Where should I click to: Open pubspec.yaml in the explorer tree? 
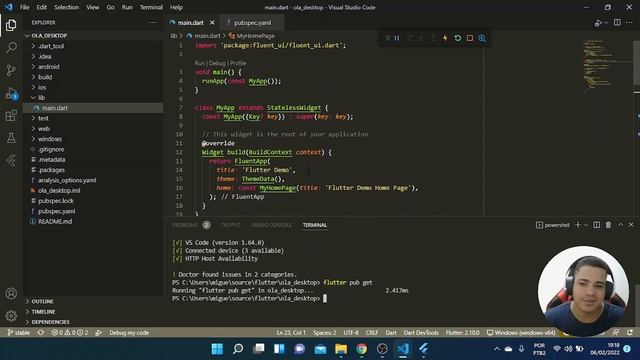pyautogui.click(x=56, y=211)
